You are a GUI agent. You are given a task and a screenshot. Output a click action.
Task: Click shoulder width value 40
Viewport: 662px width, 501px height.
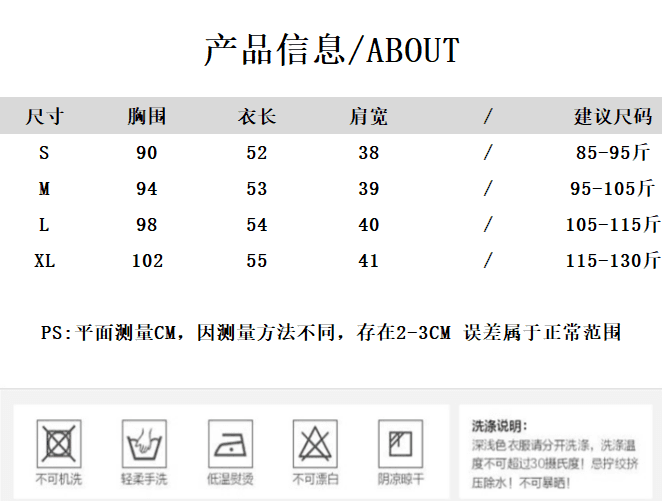coord(369,225)
